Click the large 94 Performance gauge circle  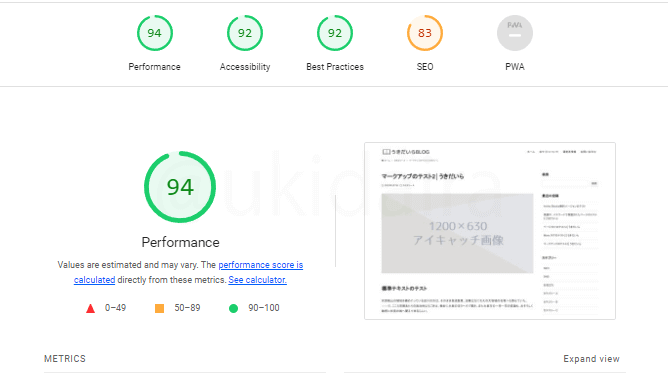[x=180, y=187]
